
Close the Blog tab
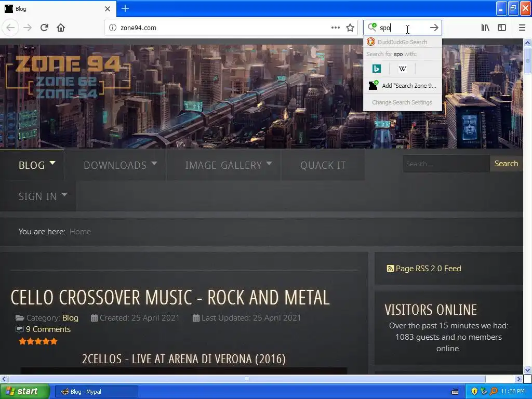coord(107,9)
